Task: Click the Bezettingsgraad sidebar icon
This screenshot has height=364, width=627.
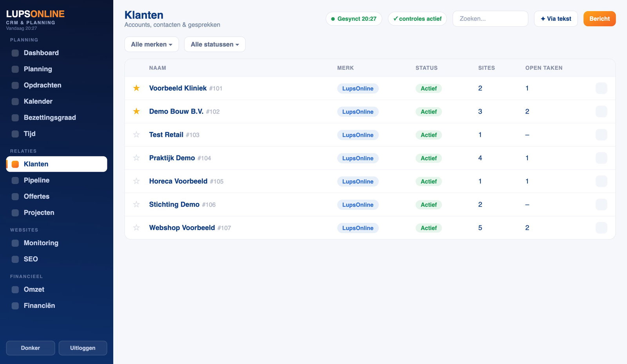Action: point(15,118)
